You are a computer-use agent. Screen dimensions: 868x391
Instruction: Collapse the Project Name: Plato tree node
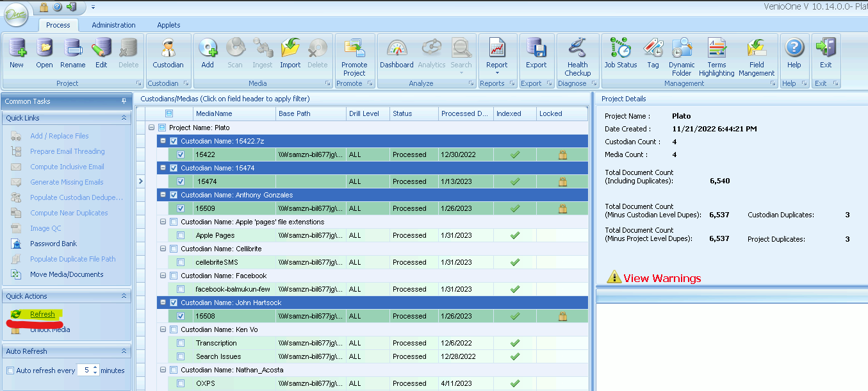coord(151,128)
